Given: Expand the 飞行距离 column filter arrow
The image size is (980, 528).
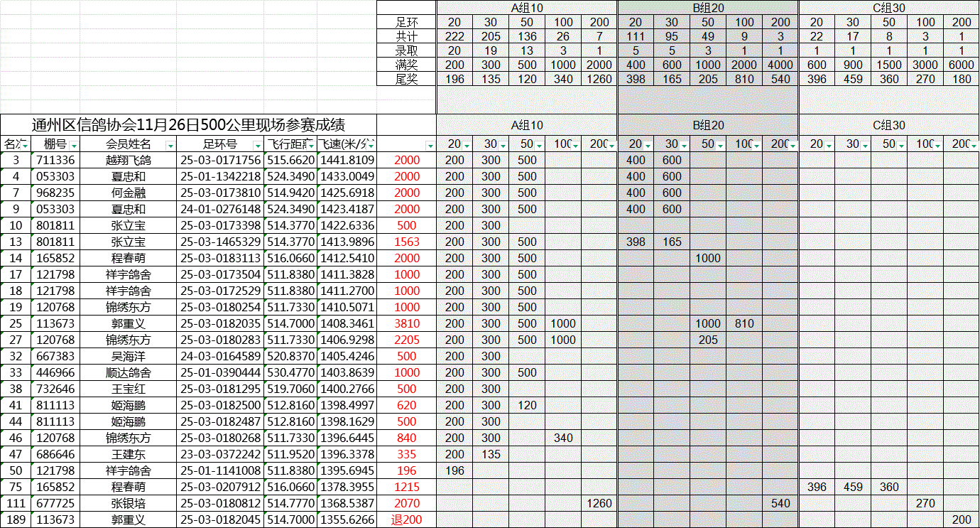Looking at the screenshot, I should 310,145.
